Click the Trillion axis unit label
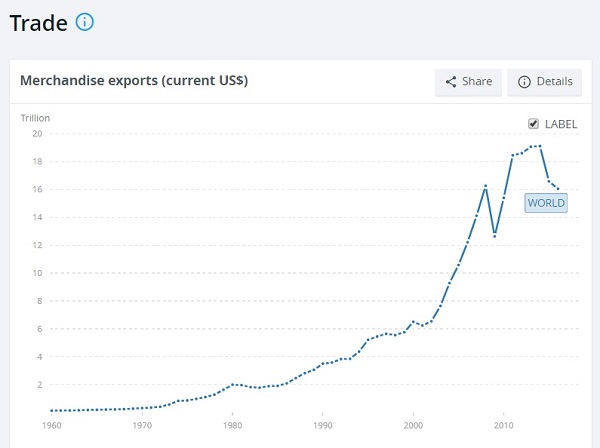 pos(35,118)
